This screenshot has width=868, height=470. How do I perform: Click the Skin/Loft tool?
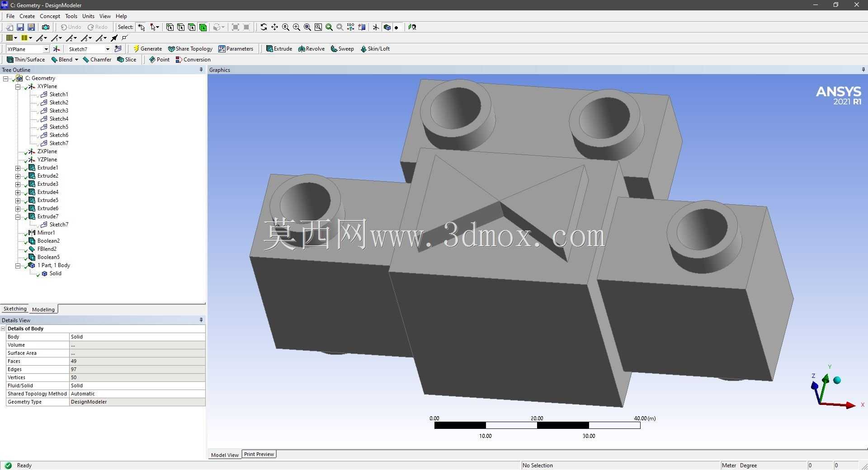[x=375, y=49]
